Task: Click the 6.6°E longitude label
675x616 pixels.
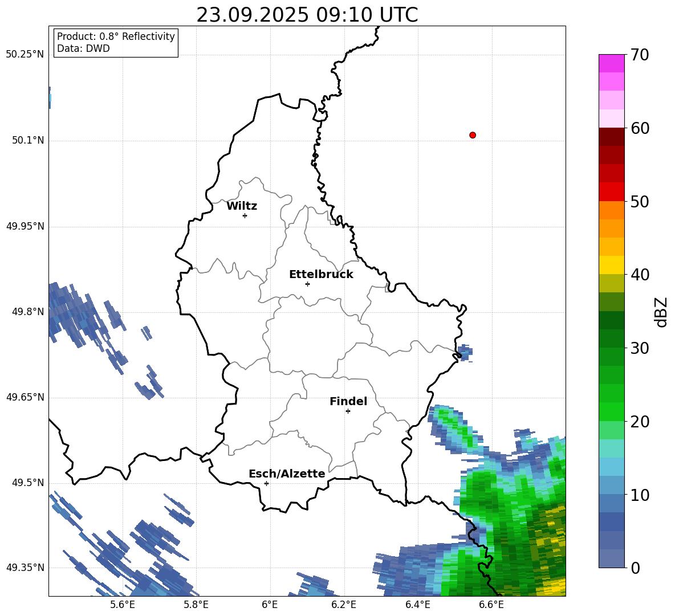Action: tap(491, 605)
